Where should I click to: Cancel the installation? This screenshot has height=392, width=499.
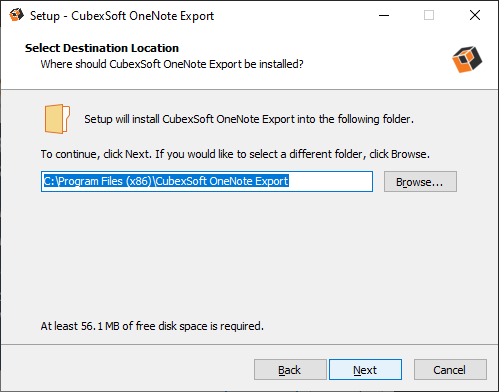coord(450,369)
